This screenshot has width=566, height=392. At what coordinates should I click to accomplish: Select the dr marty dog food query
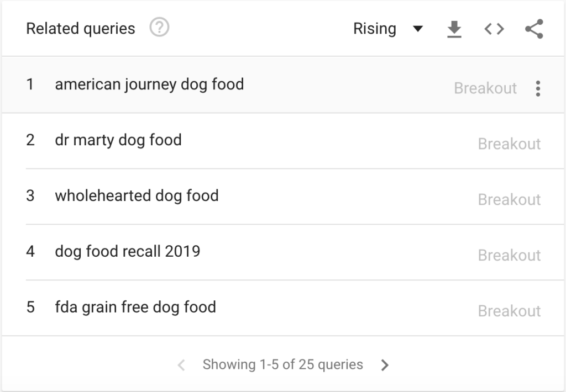pos(118,140)
